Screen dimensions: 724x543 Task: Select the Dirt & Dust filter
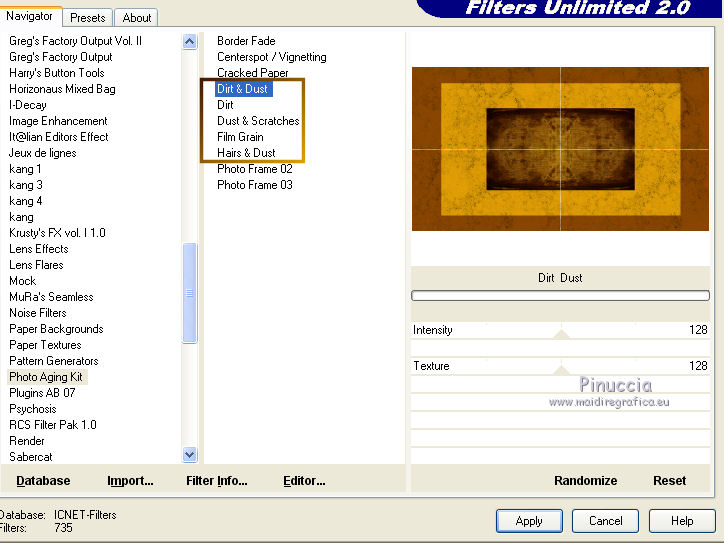click(242, 89)
